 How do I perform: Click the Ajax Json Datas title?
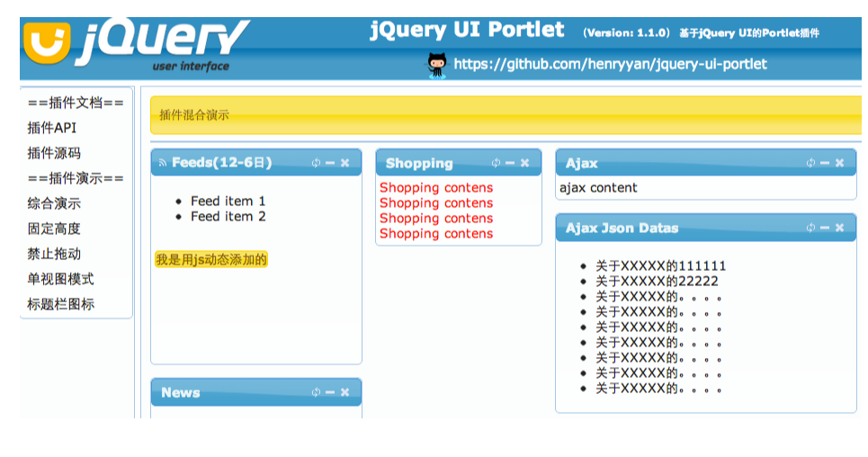[622, 228]
